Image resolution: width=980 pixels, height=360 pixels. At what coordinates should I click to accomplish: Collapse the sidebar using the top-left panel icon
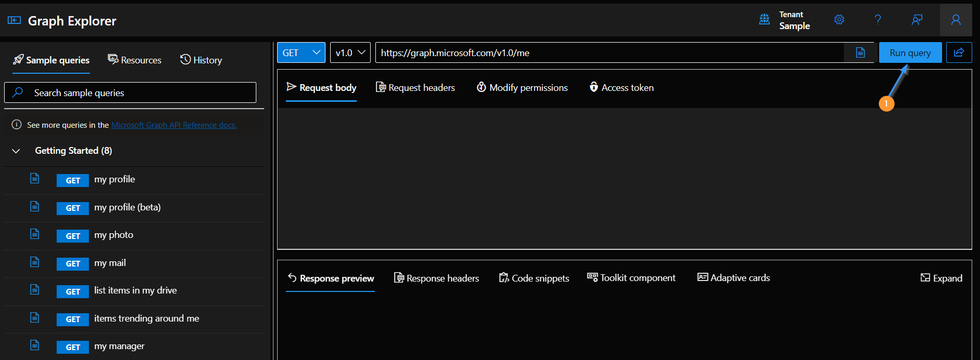tap(14, 20)
